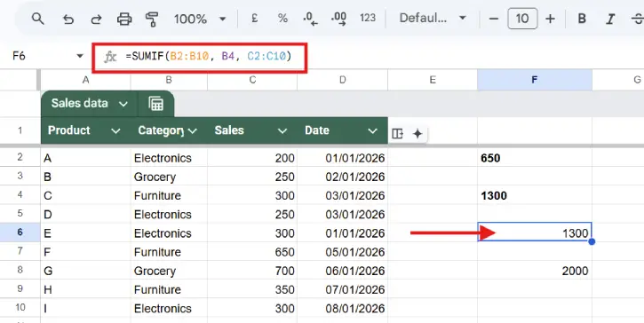The width and height of the screenshot is (644, 323).
Task: Redo the last action
Action: point(96,20)
